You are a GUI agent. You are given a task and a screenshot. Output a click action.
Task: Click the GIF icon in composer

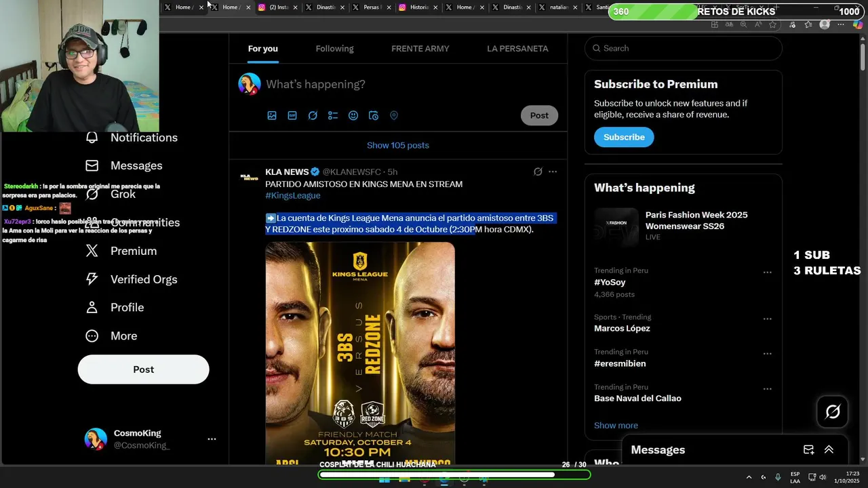292,116
